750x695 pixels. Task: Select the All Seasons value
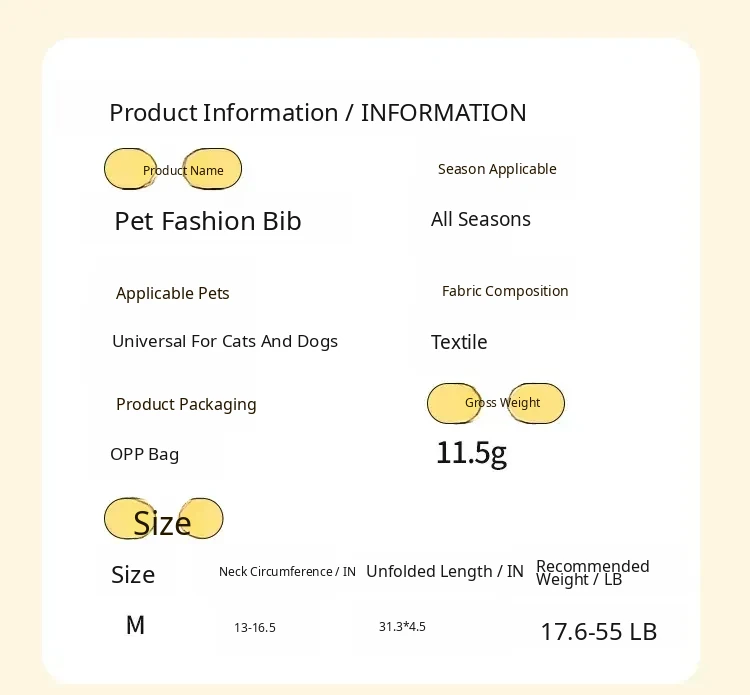click(481, 219)
